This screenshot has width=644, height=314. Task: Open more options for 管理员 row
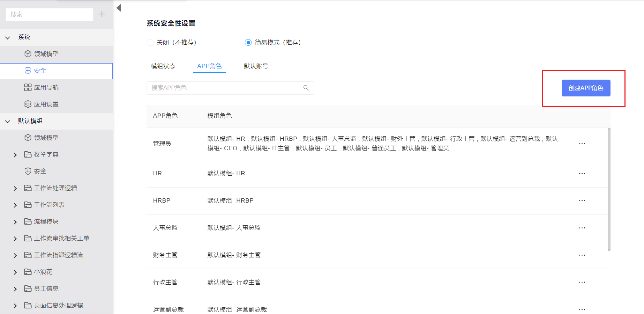[x=582, y=144]
